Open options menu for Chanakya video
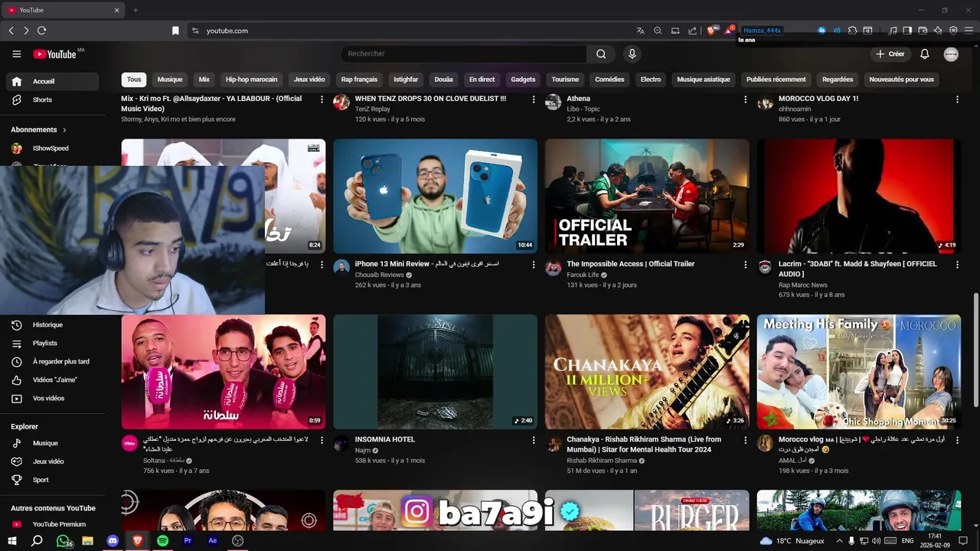 (745, 440)
